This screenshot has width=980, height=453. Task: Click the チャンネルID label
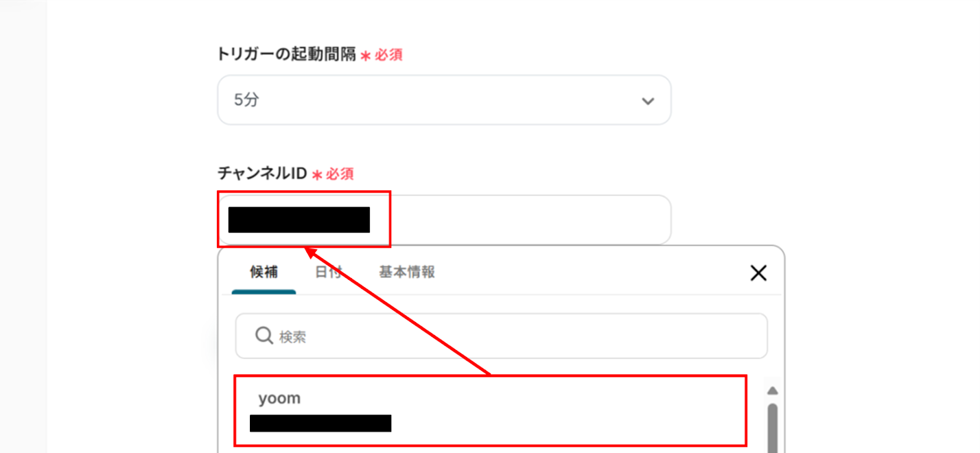[262, 173]
